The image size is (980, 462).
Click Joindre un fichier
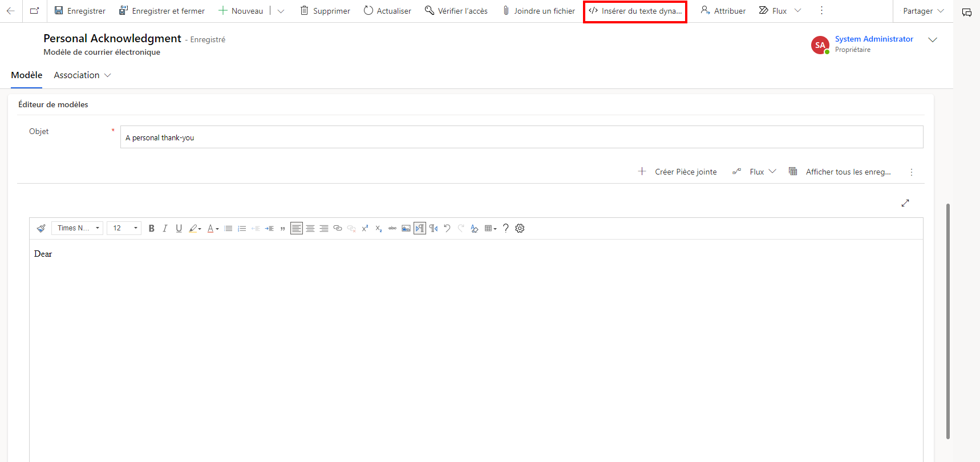538,11
